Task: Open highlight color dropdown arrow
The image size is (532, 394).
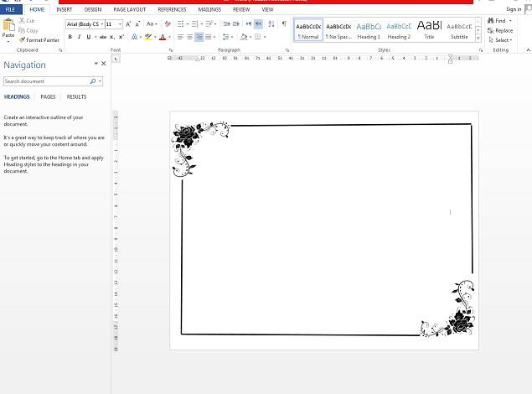Action: point(155,37)
